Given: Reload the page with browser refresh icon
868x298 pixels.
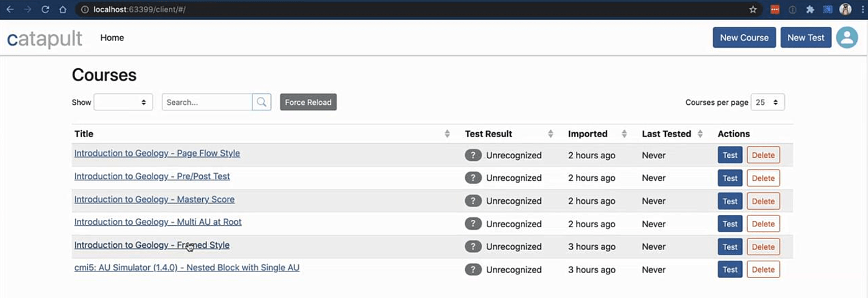Looking at the screenshot, I should point(45,9).
